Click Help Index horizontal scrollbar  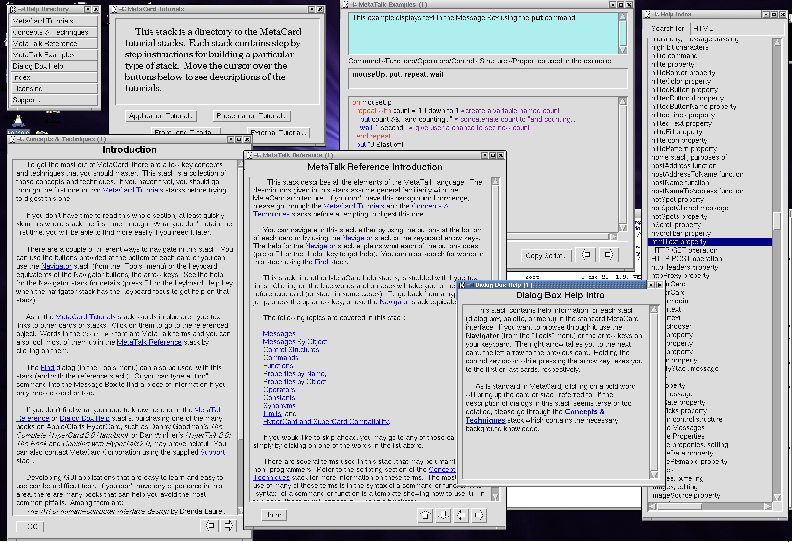pyautogui.click(x=711, y=506)
